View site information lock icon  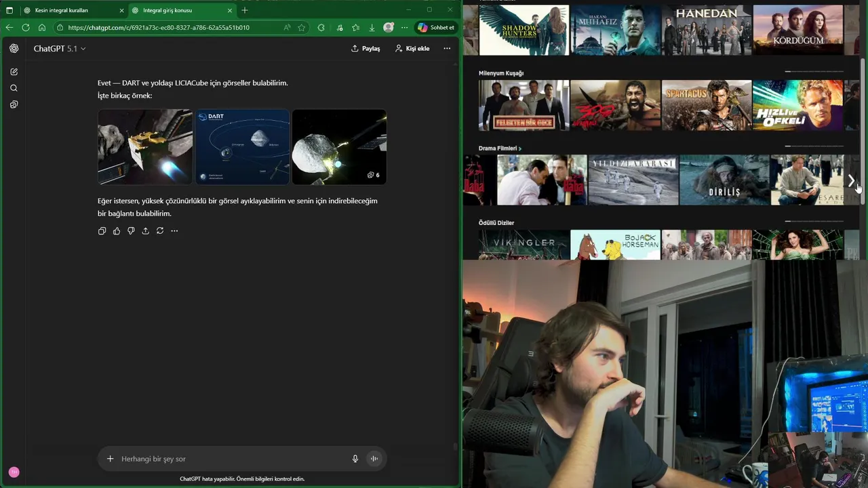click(60, 28)
